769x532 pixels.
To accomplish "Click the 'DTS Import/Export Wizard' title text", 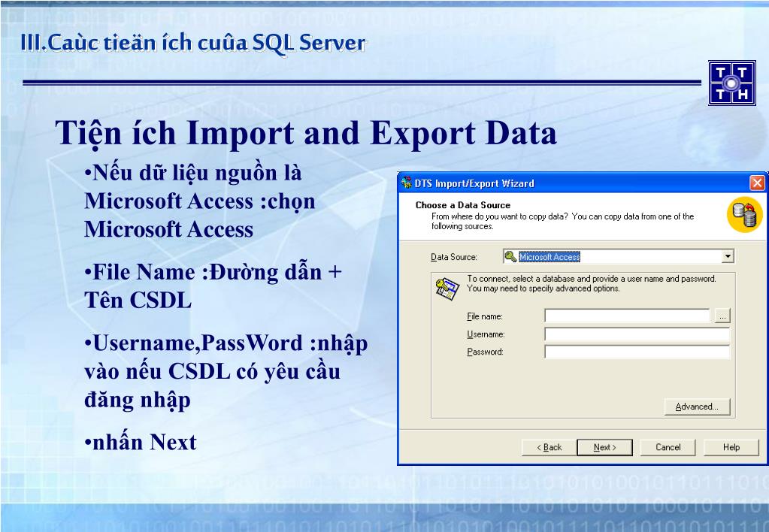I will [474, 183].
